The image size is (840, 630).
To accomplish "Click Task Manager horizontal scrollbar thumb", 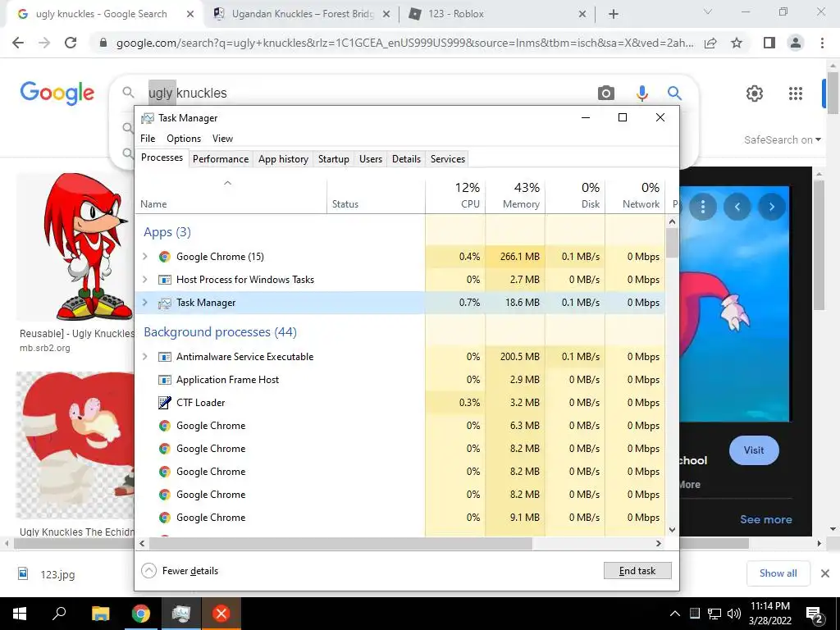I will point(340,544).
